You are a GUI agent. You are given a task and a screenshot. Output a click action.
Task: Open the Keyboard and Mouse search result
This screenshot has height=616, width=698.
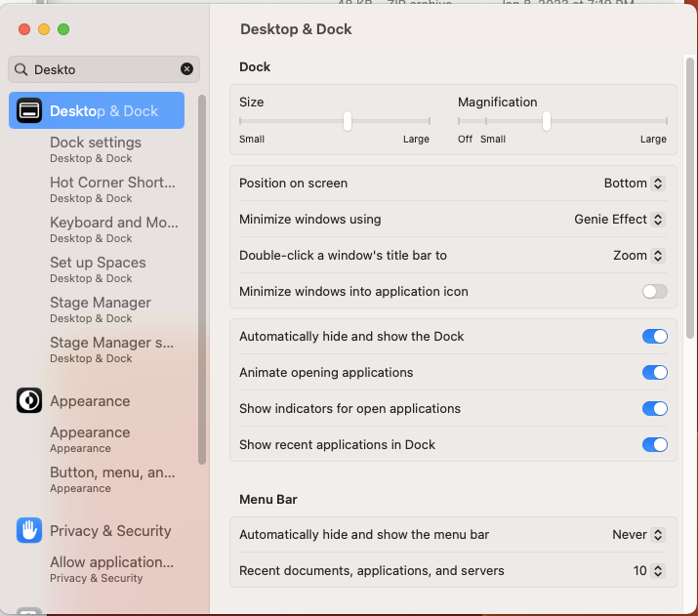click(114, 229)
